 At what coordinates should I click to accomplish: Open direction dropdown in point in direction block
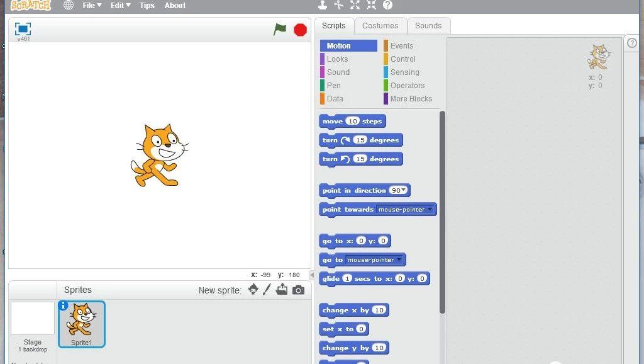pyautogui.click(x=405, y=190)
